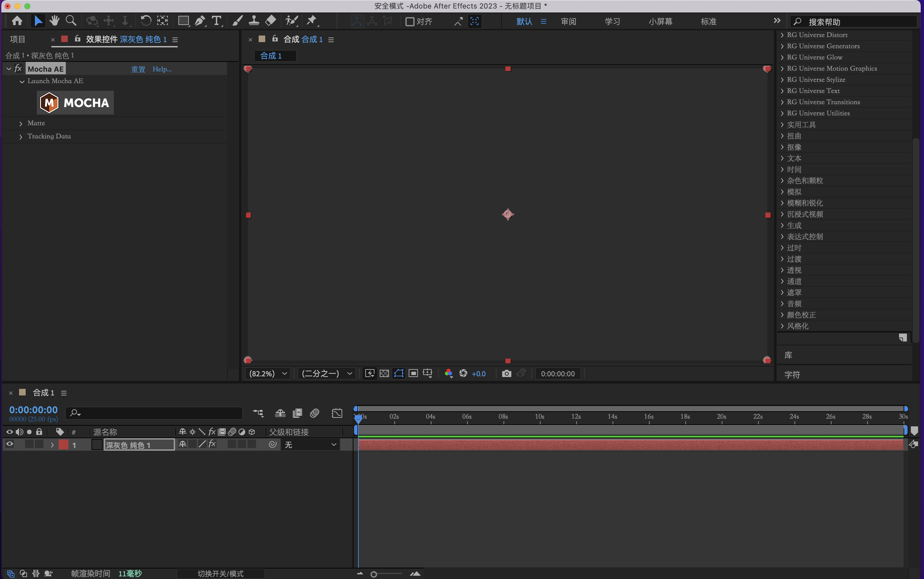924x579 pixels.
Task: Click the red layer label color swatch
Action: [64, 444]
